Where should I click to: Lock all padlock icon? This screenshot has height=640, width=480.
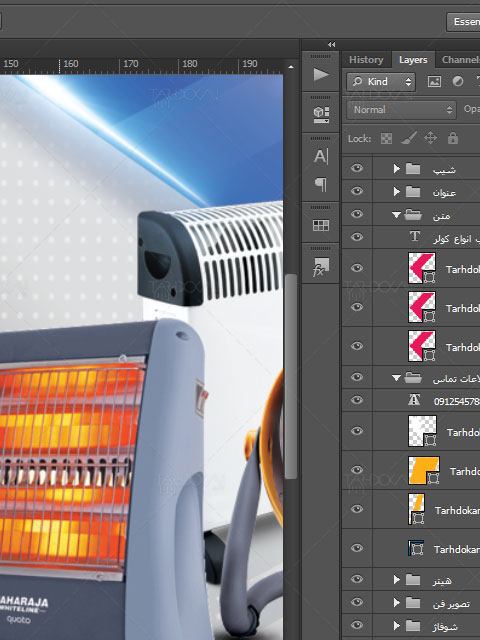coord(453,138)
